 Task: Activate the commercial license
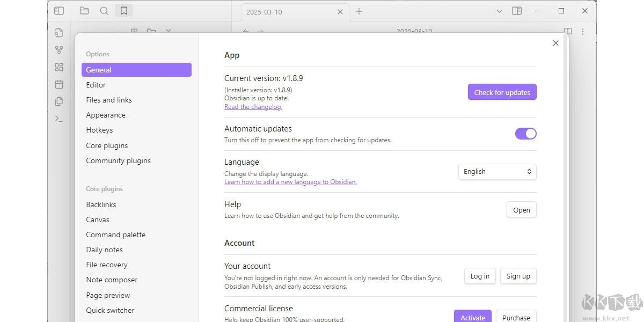point(473,317)
